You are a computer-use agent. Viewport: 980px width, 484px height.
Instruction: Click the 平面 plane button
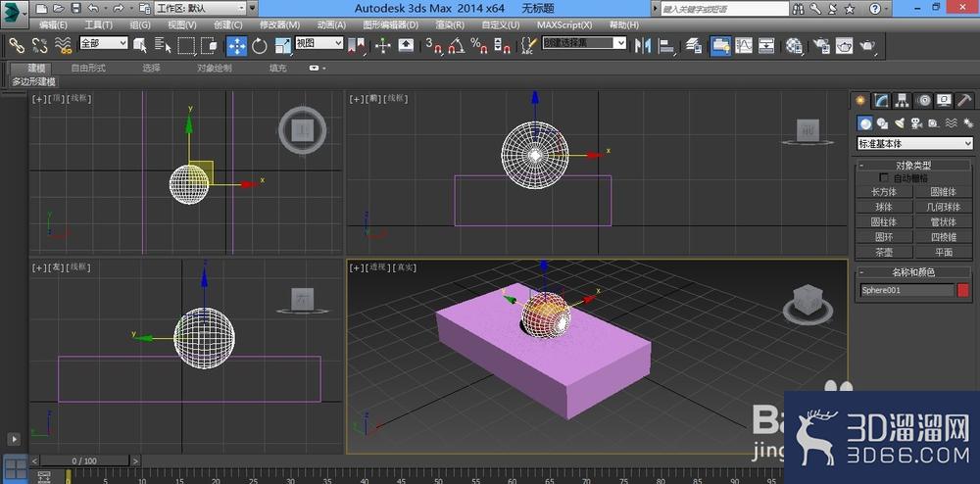click(x=943, y=252)
